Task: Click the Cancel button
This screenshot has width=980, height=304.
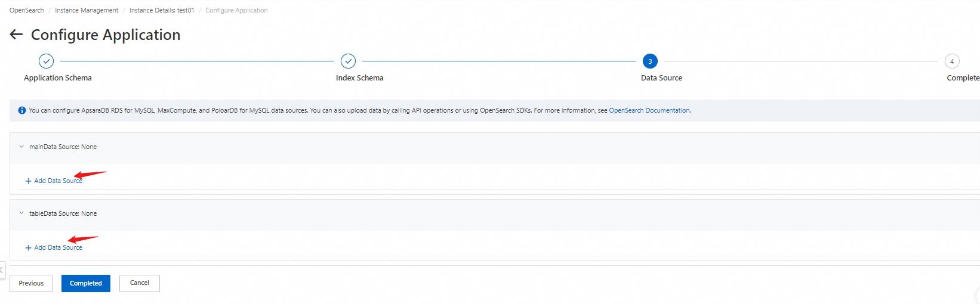Action: coord(140,283)
